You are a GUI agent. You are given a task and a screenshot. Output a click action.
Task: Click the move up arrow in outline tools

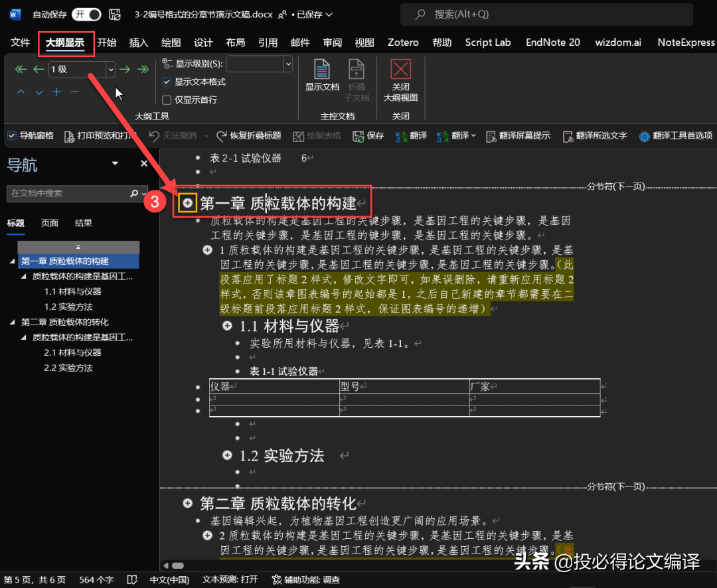tap(21, 92)
